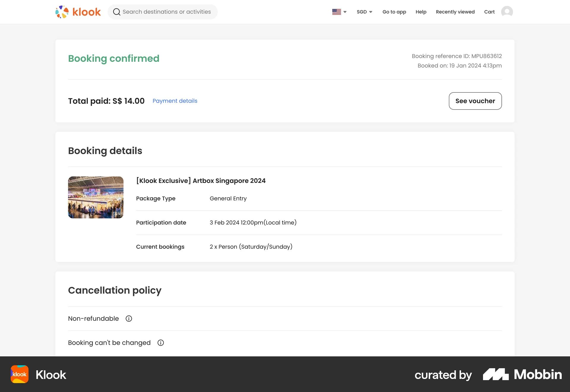Open the Help menu item
Image resolution: width=570 pixels, height=392 pixels.
pos(421,12)
